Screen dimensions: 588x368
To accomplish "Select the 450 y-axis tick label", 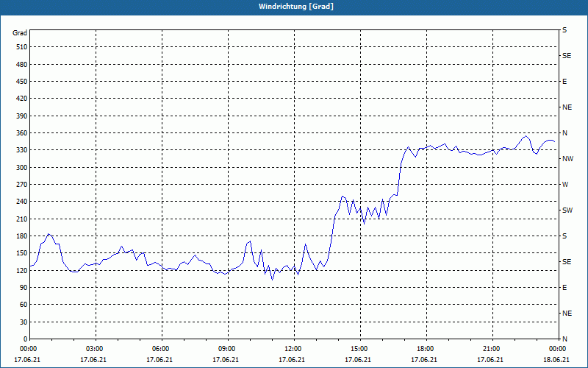I will point(22,82).
